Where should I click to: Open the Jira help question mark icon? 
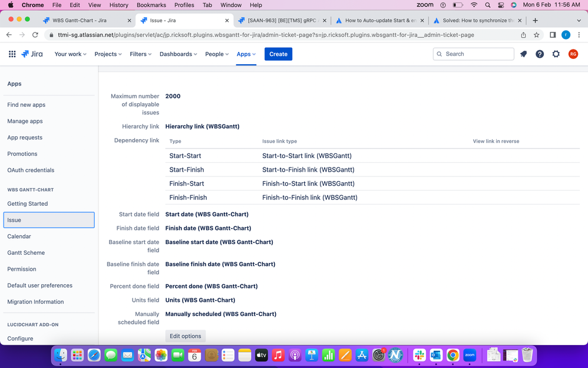click(x=540, y=54)
